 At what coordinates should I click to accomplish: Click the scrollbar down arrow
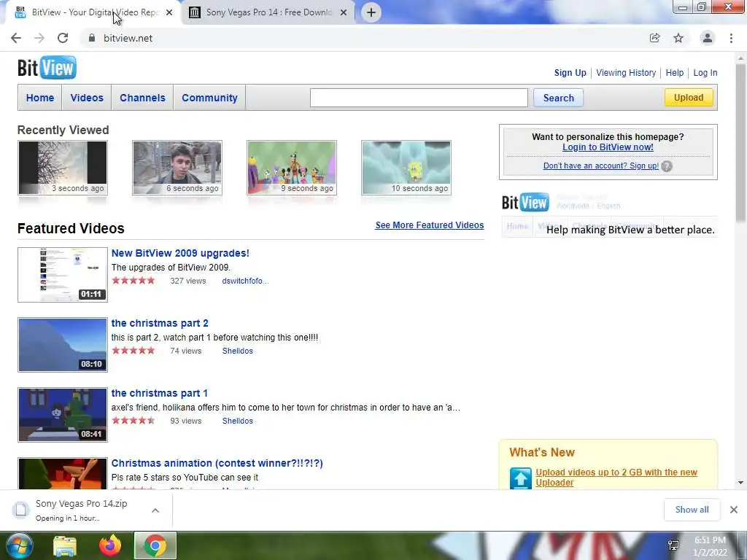pos(740,483)
